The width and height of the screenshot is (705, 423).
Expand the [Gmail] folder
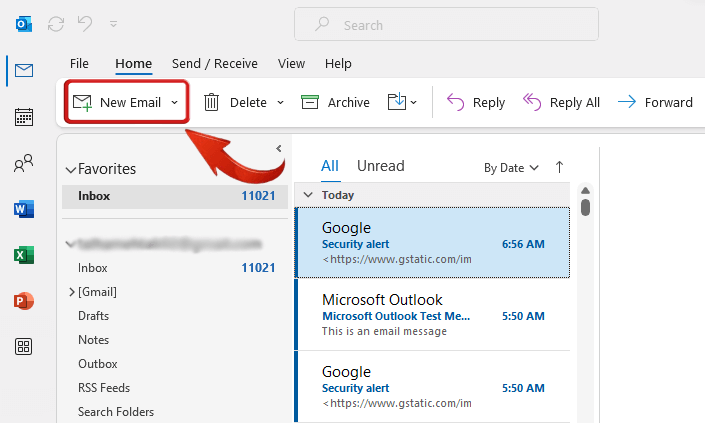click(x=71, y=292)
